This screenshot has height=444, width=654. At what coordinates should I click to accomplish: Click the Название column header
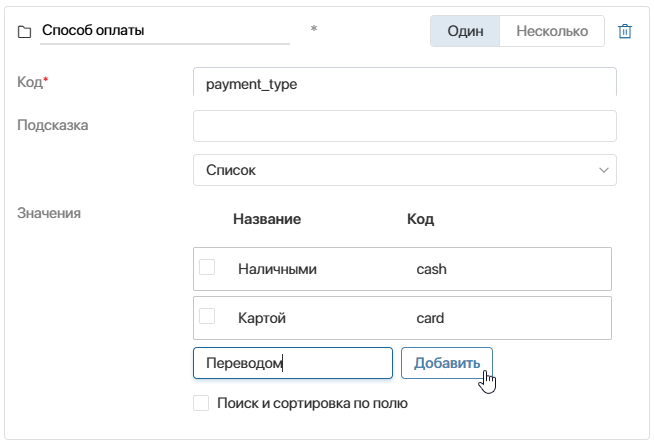coord(267,219)
